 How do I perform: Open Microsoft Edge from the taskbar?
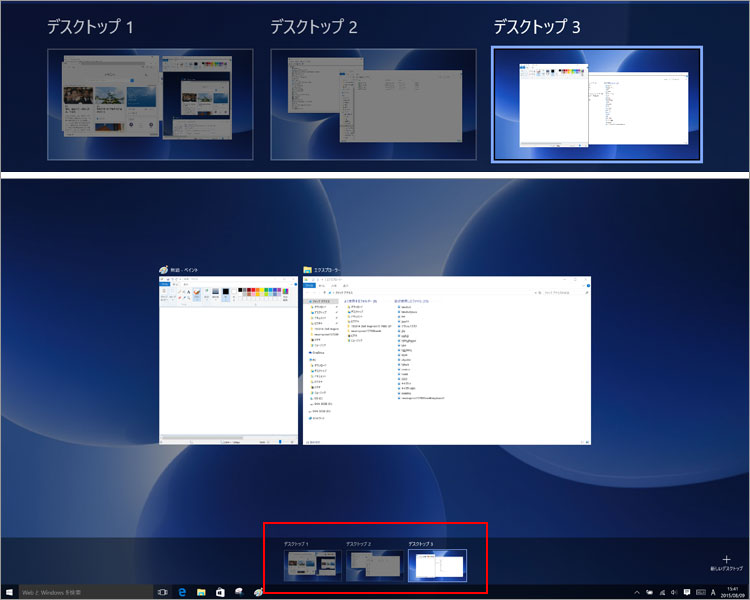click(182, 592)
